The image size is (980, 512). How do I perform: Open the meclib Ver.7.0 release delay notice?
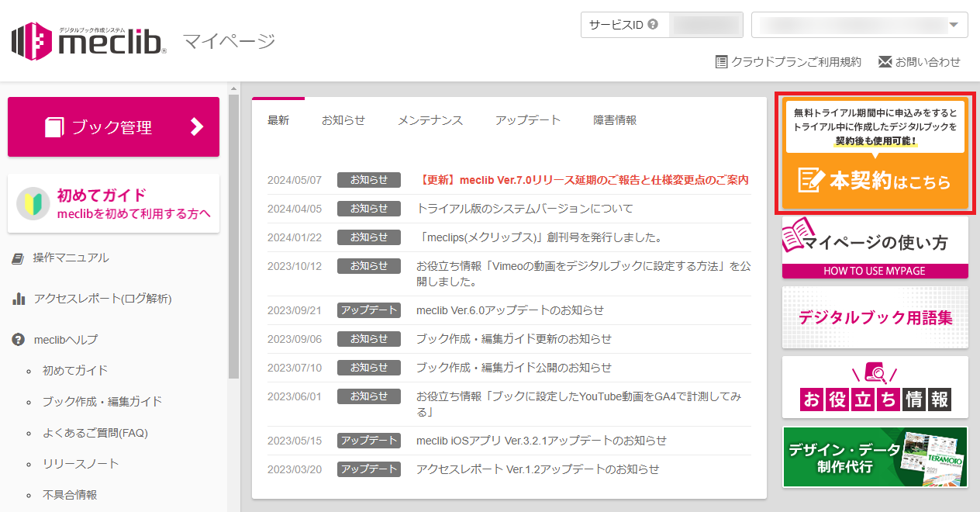tap(582, 180)
